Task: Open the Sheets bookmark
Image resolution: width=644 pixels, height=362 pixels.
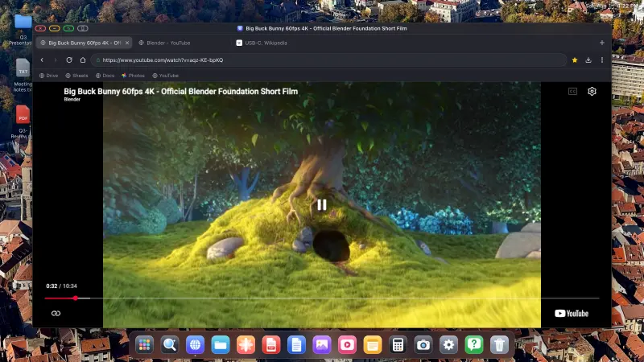Action: pyautogui.click(x=76, y=76)
